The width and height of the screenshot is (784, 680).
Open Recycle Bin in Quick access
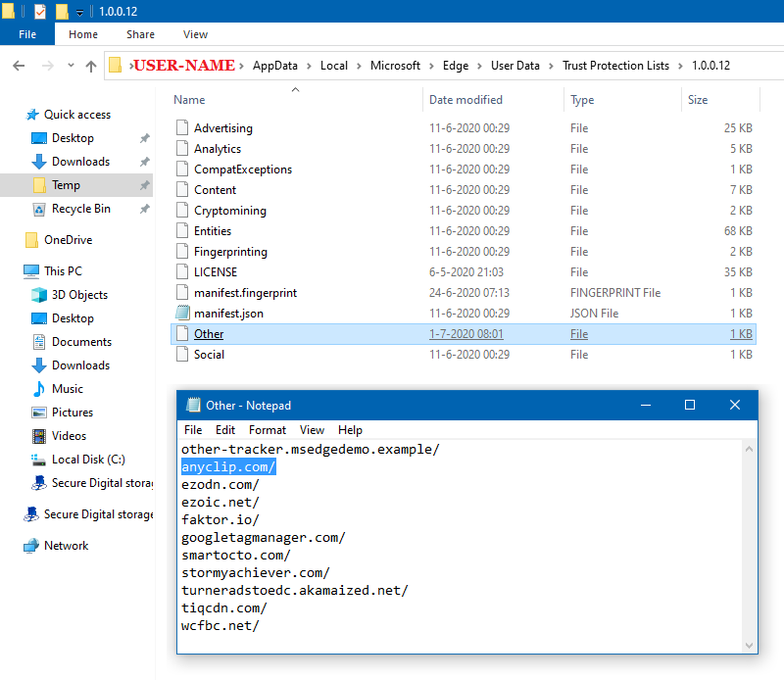click(x=80, y=209)
